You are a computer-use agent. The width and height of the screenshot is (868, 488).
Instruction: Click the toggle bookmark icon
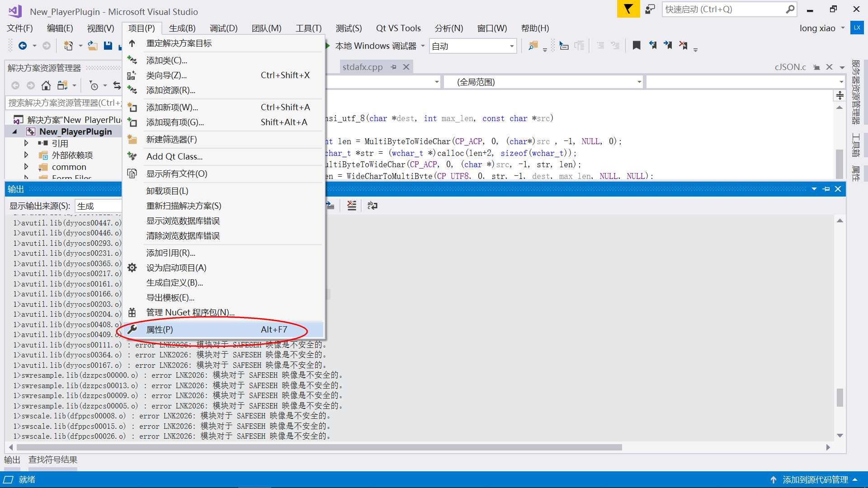pos(637,46)
